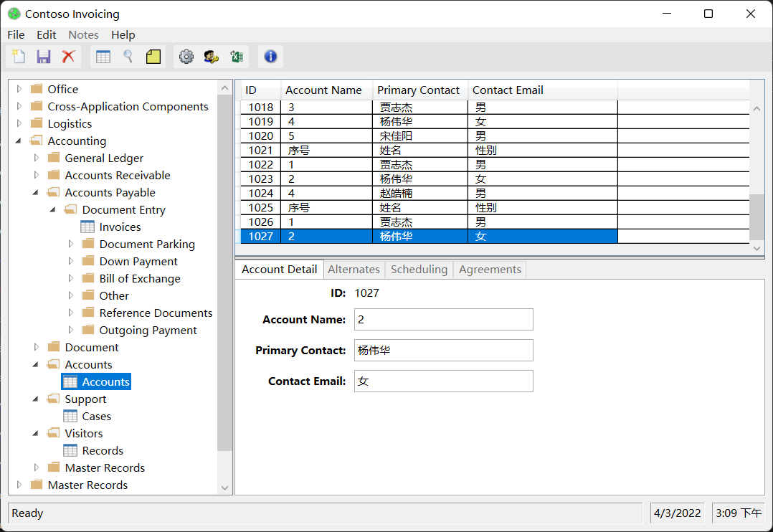Create a new record using the toolbar icon
The image size is (773, 532).
click(18, 56)
